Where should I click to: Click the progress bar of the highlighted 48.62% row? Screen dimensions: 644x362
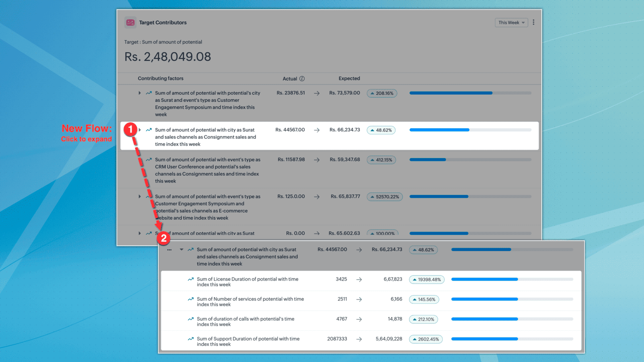tap(471, 130)
